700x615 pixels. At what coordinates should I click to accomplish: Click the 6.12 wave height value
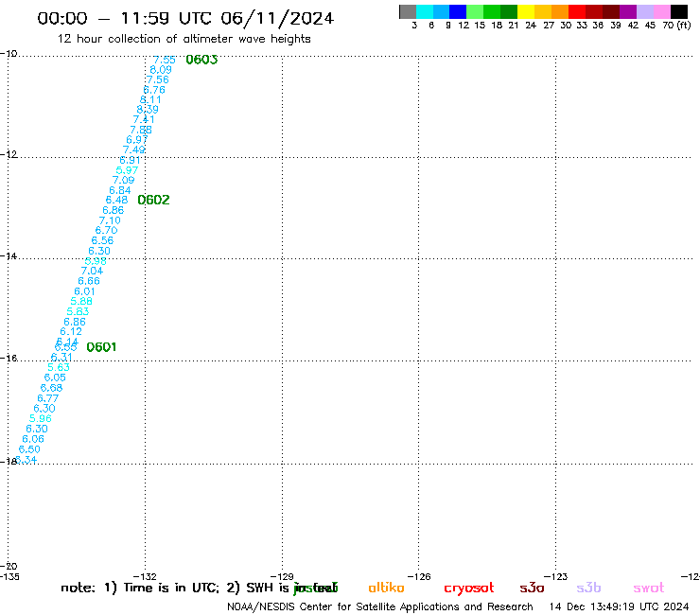[x=71, y=331]
